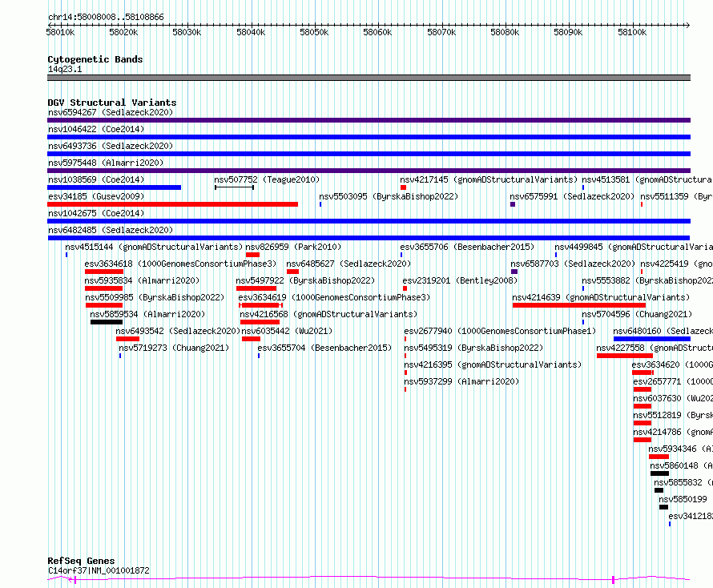Click the 14q23.1 cytogenetic band bar

(x=369, y=78)
